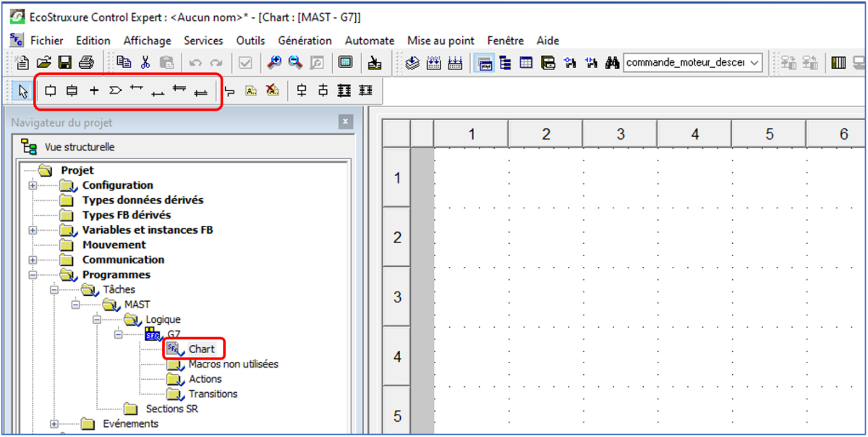
Task: Select the Link tool after the red box
Action: tap(230, 91)
